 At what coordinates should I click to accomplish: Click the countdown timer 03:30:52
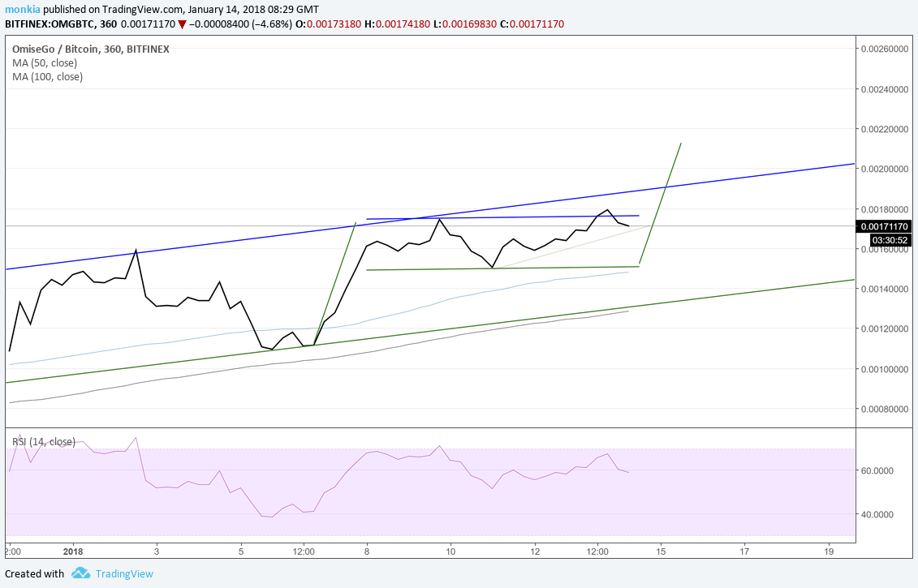(890, 240)
